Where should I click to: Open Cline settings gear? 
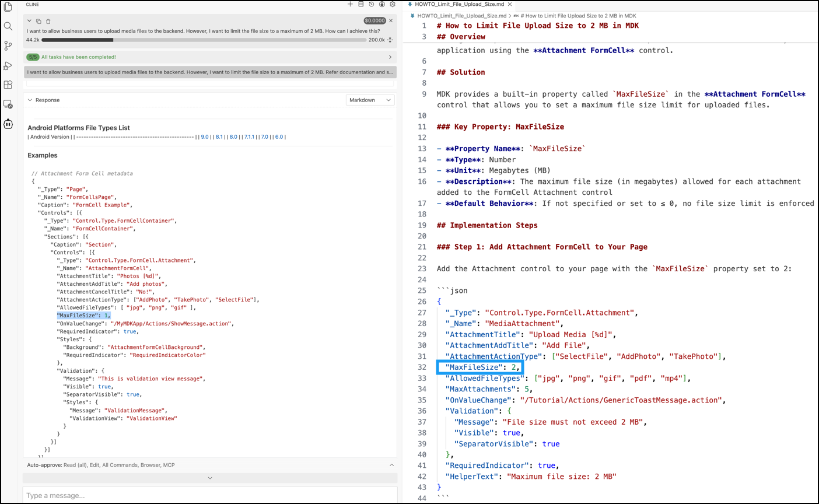click(x=393, y=4)
